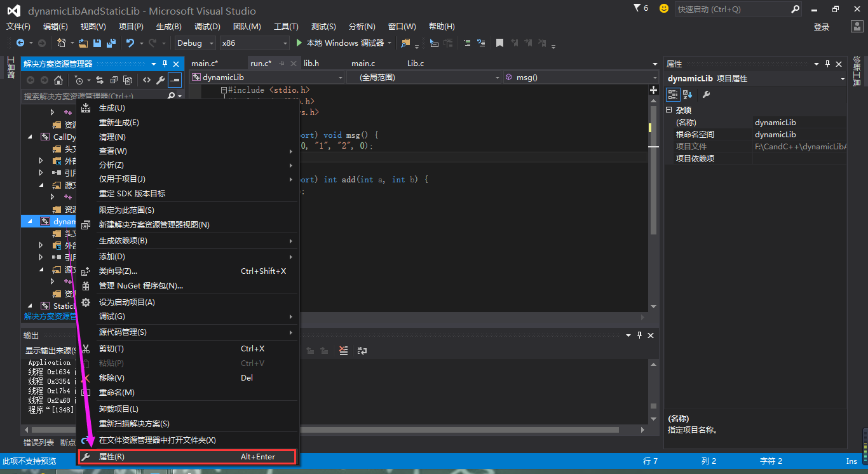868x474 pixels.
Task: Click the Categorized view icon in Properties panel
Action: click(x=673, y=95)
